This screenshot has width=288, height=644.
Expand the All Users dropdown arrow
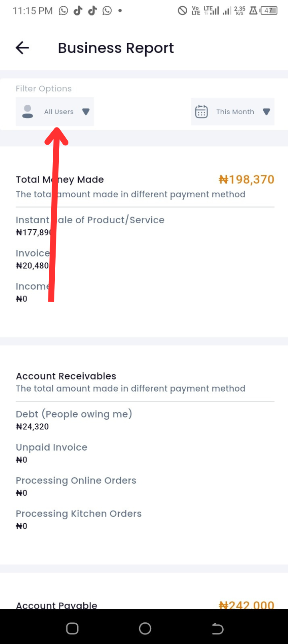86,112
